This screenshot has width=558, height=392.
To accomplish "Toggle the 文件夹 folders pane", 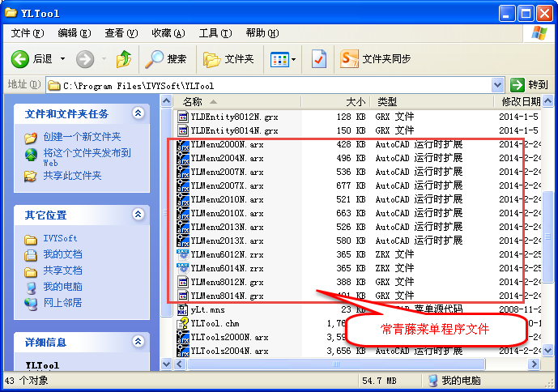I will 228,59.
